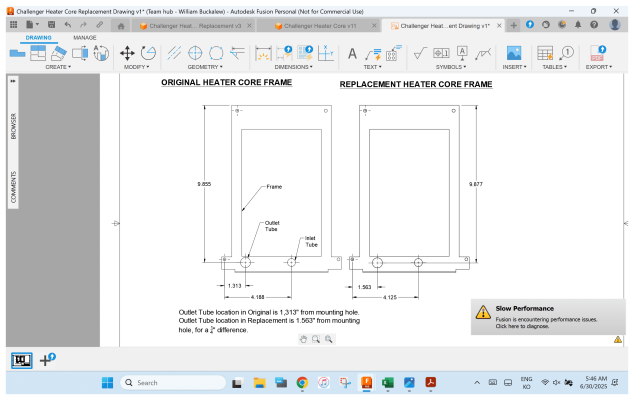634x400 pixels.
Task: Select the Move tool in Modify
Action: [128, 53]
